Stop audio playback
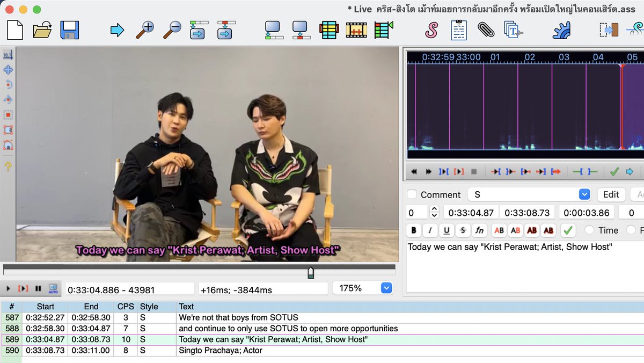644x363 pixels. pos(474,172)
